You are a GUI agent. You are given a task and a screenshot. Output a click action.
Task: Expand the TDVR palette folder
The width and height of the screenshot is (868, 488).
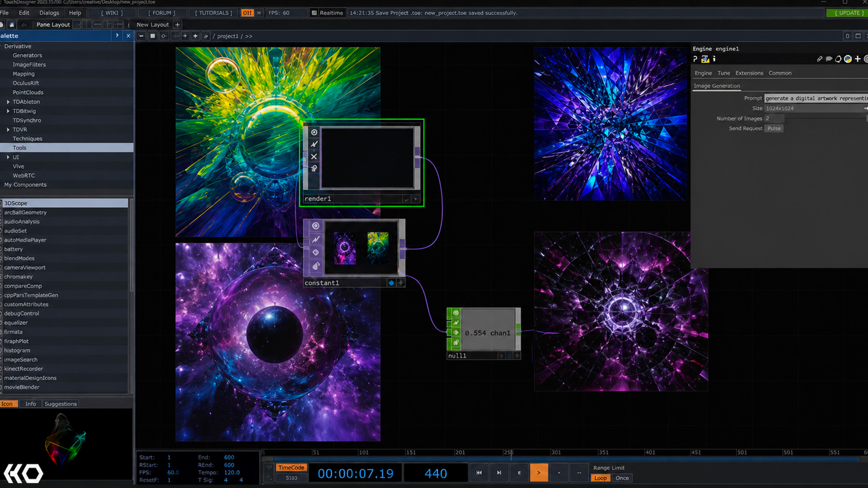click(8, 130)
